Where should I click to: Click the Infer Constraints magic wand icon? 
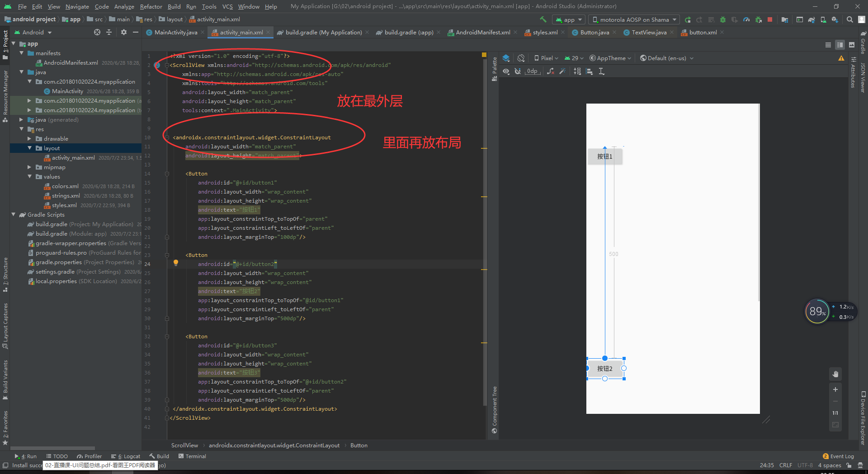(x=562, y=71)
